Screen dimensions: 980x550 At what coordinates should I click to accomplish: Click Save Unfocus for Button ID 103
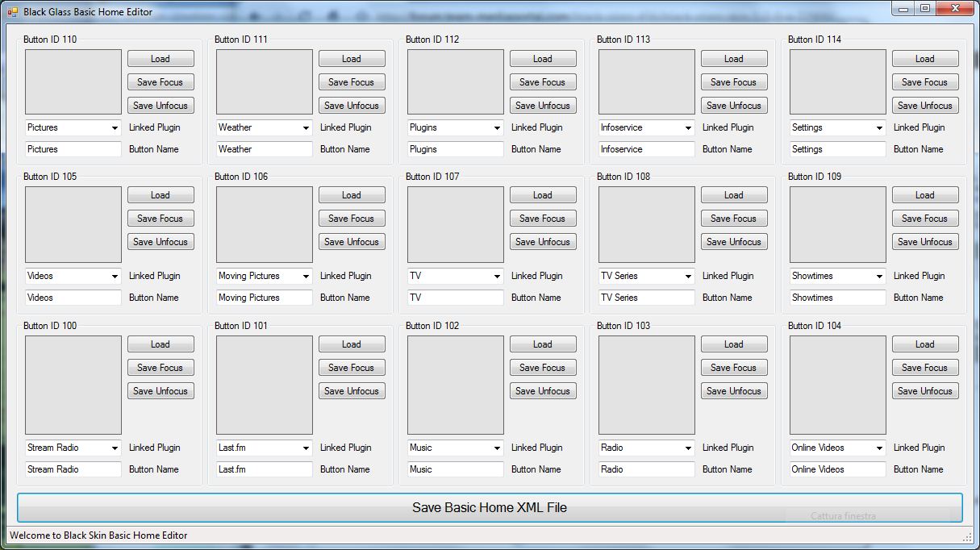734,391
